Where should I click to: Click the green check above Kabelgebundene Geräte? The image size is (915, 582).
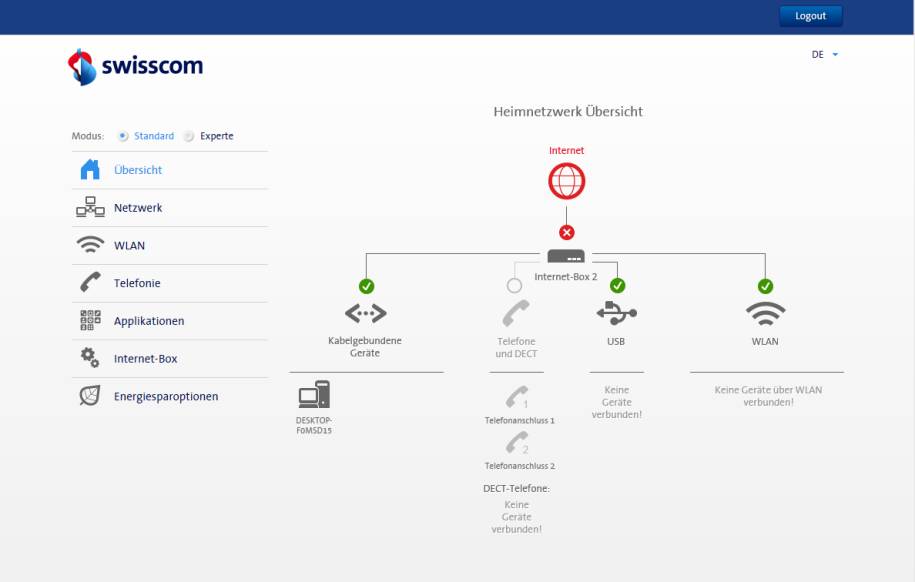[x=366, y=286]
